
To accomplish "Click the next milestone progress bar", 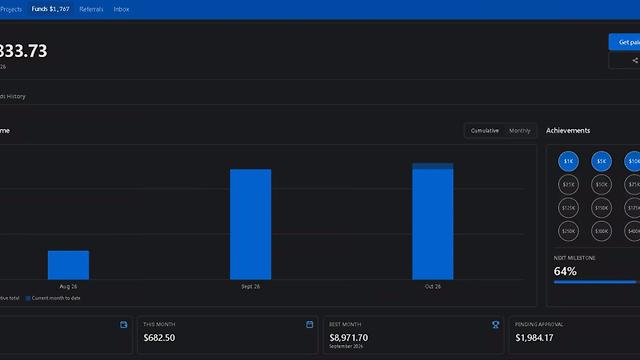I will pyautogui.click(x=597, y=282).
